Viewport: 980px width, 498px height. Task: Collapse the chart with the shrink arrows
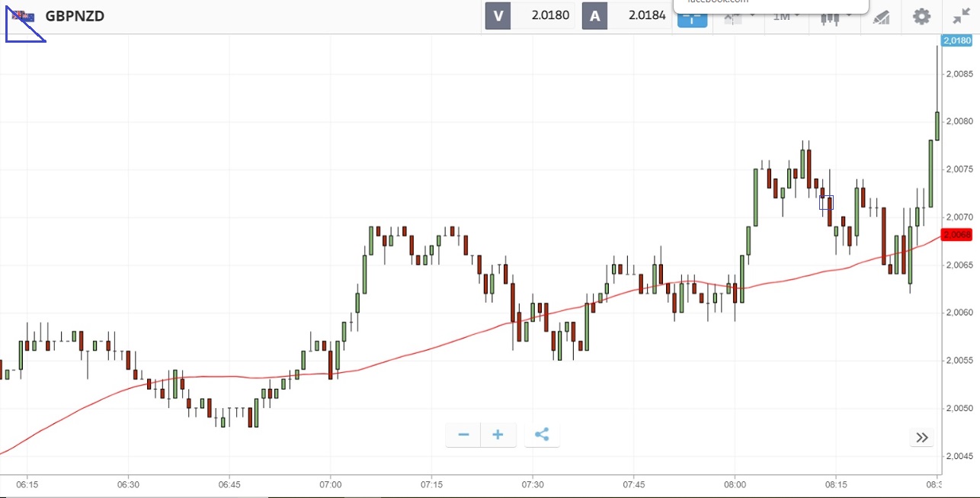click(x=960, y=16)
